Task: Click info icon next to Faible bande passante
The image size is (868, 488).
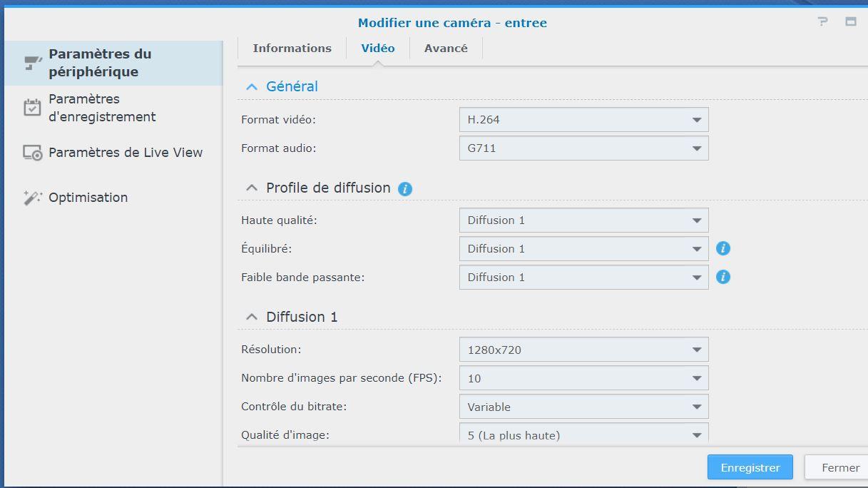Action: click(x=723, y=277)
